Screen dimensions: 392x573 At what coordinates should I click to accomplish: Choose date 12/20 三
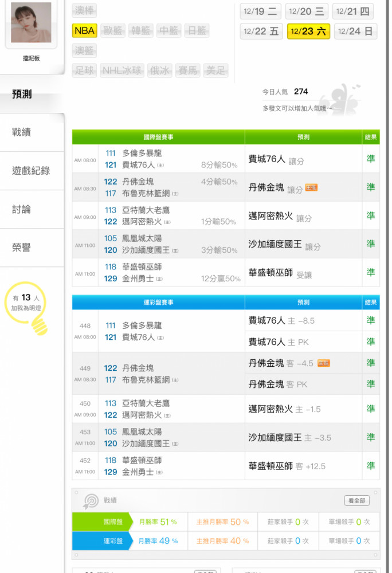[x=307, y=11]
